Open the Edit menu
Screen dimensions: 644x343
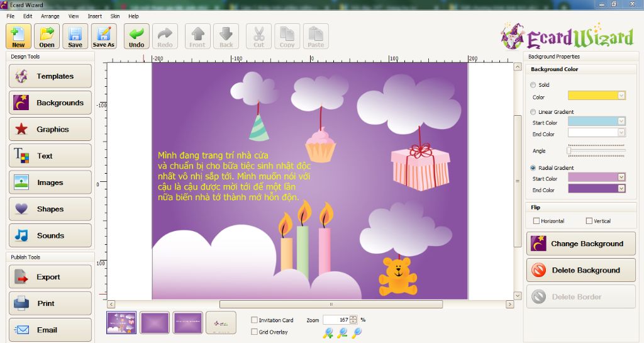28,16
